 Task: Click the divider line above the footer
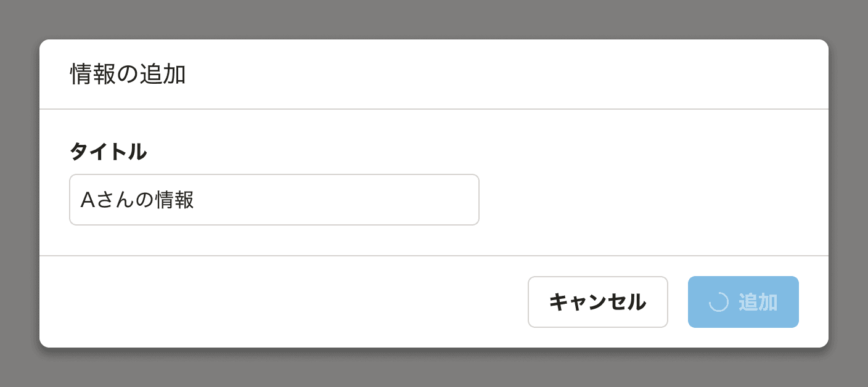click(x=432, y=255)
